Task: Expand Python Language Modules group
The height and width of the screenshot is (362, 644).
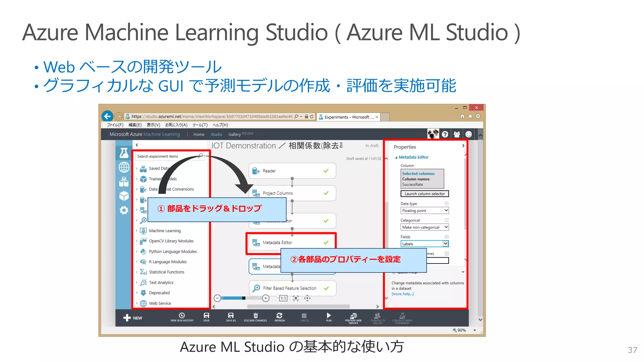Action: [137, 252]
